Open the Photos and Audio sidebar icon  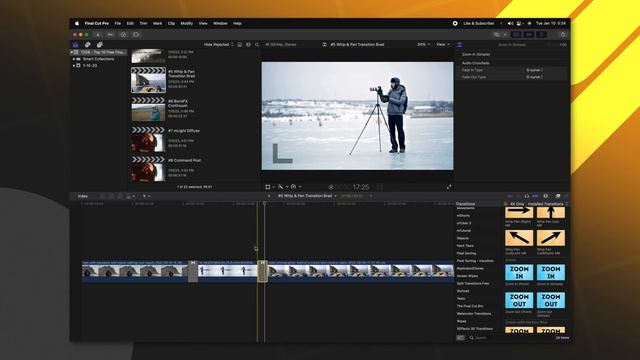[87, 44]
